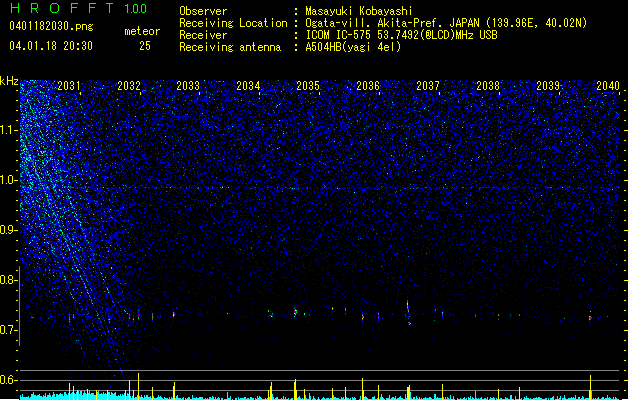
Task: Click the 2035 time marker
Action: point(308,86)
